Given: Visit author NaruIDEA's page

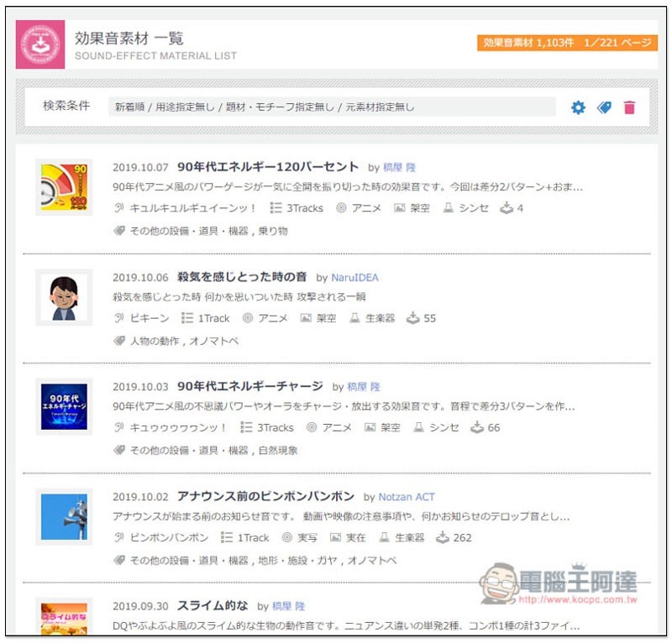Looking at the screenshot, I should pyautogui.click(x=354, y=278).
